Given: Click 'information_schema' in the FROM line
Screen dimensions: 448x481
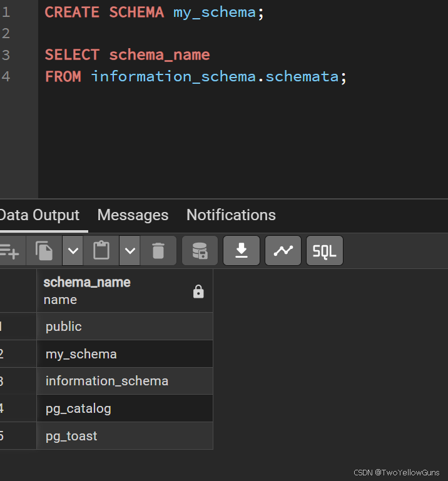Looking at the screenshot, I should 173,76.
